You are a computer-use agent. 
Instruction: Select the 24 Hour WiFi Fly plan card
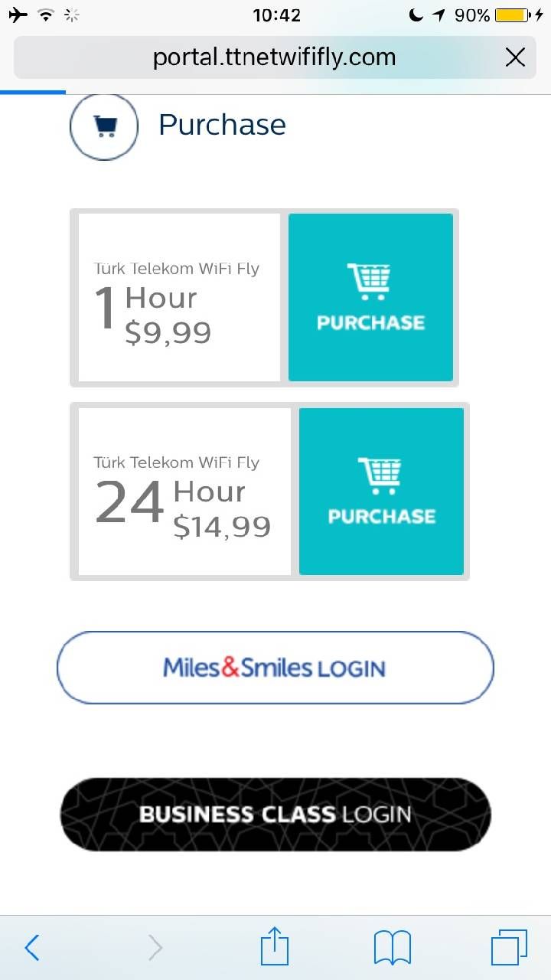[184, 492]
